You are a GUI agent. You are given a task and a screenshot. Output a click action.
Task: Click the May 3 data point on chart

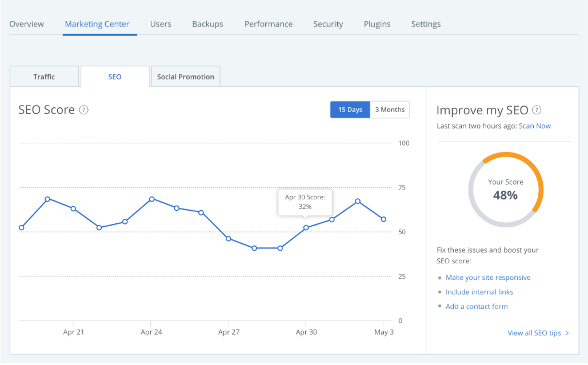click(383, 219)
